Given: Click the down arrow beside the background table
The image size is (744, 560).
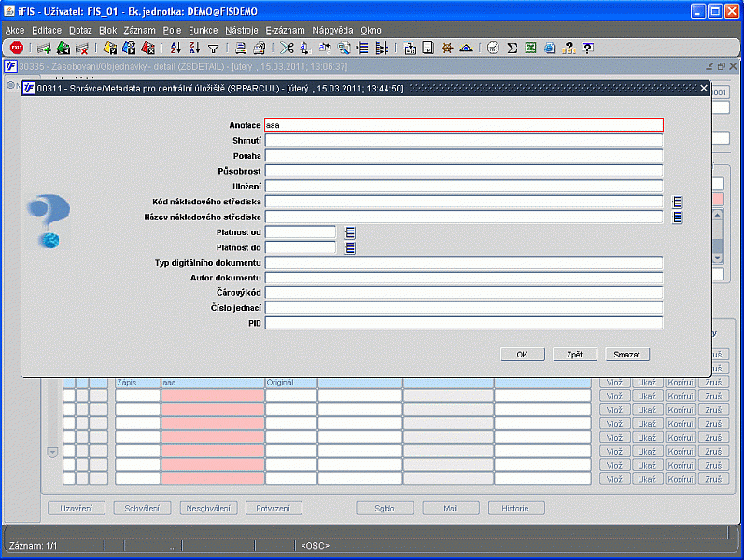Looking at the screenshot, I should click(x=52, y=453).
